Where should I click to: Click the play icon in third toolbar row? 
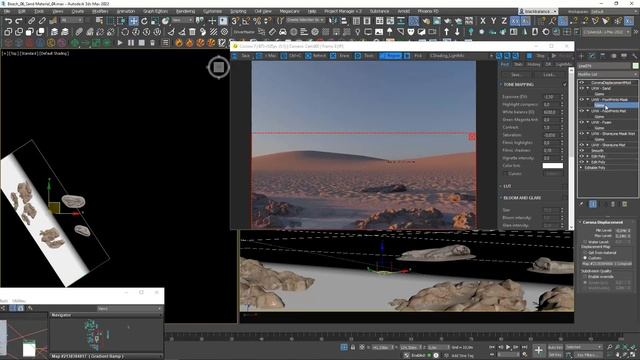coord(120,42)
